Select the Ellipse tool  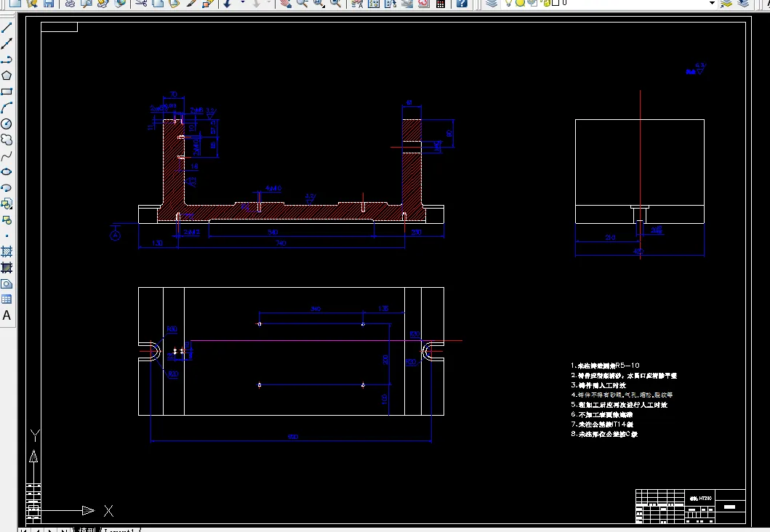point(7,172)
